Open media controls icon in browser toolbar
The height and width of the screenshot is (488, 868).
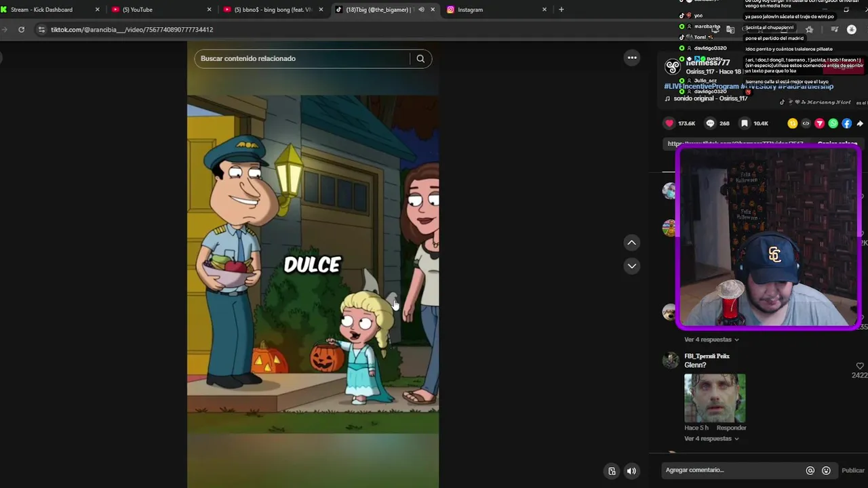click(835, 30)
